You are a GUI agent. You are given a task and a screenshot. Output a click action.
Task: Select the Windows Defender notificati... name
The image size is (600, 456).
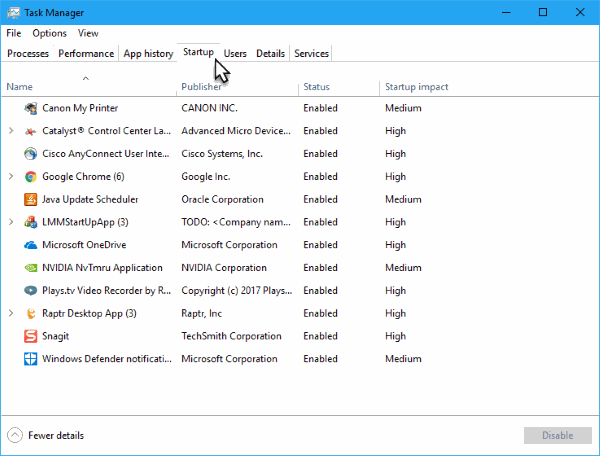(x=107, y=359)
